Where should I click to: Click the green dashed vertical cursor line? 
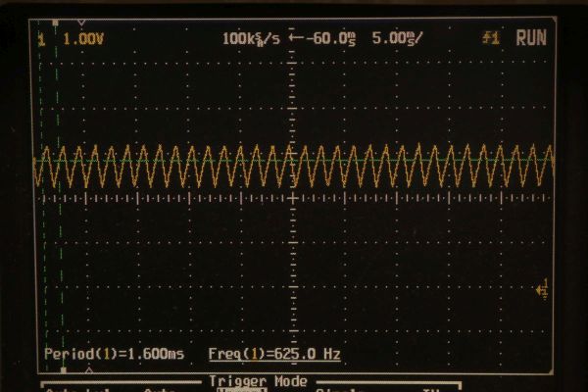pyautogui.click(x=59, y=245)
